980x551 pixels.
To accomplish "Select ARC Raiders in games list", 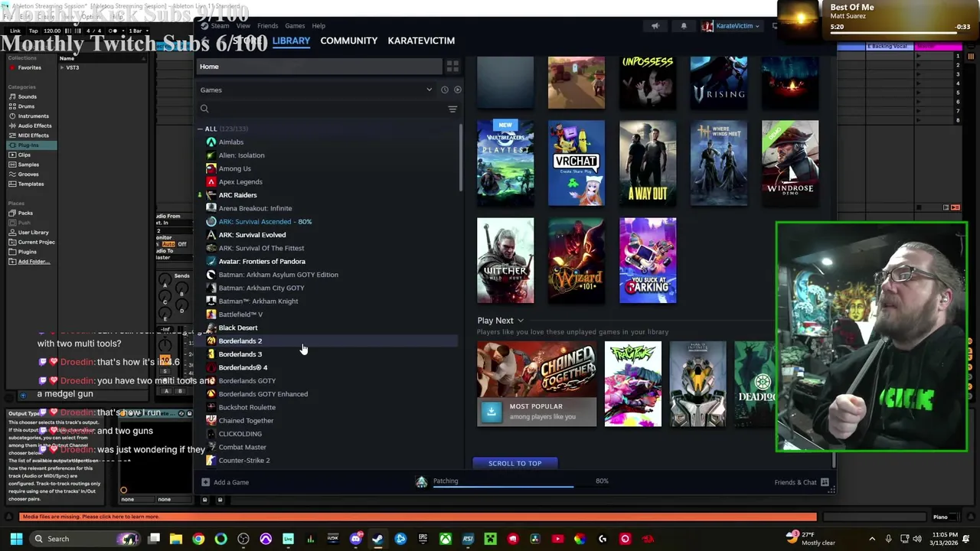I will [x=237, y=195].
